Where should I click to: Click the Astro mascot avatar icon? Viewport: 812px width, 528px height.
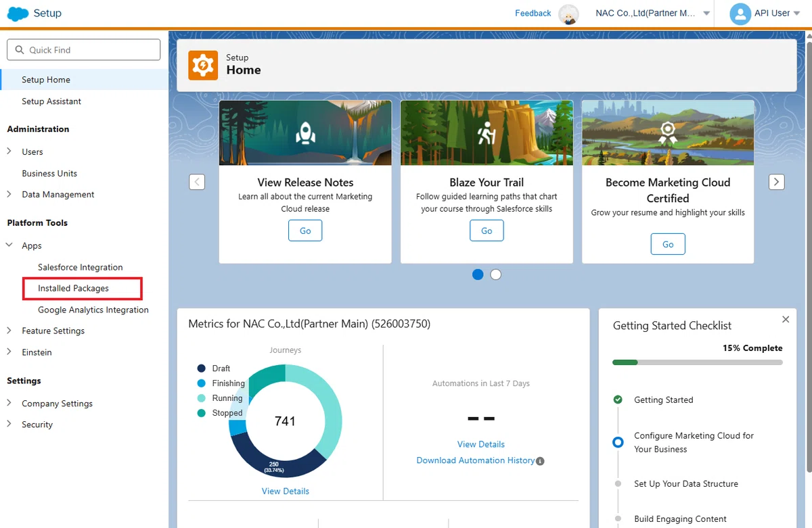click(569, 14)
